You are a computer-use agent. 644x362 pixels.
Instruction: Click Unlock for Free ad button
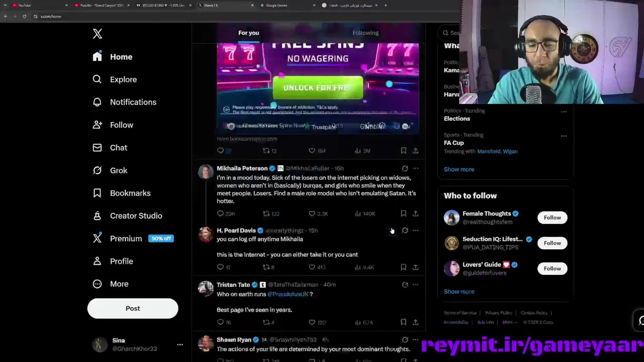pyautogui.click(x=317, y=87)
